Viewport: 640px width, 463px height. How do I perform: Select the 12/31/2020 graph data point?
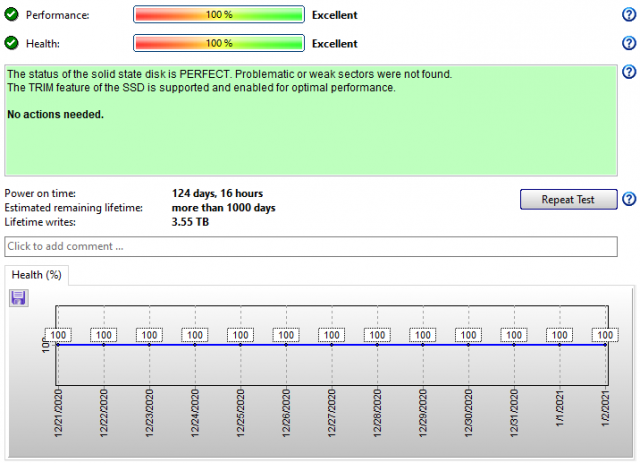(514, 345)
